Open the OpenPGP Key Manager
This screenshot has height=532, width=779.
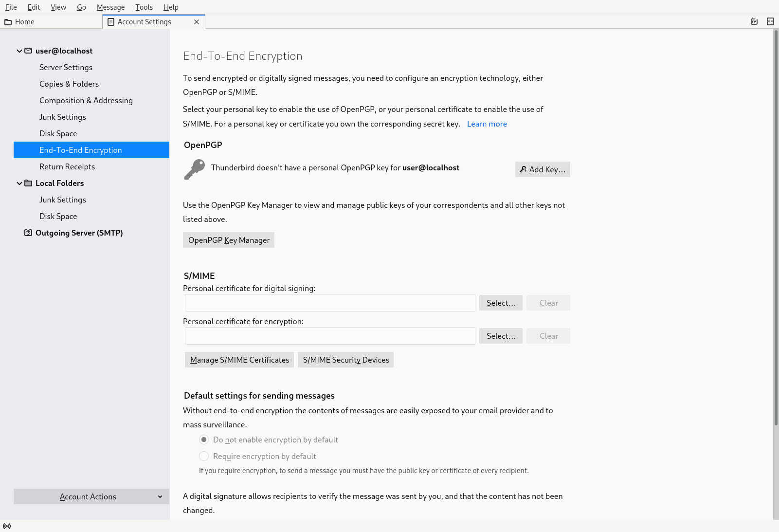click(x=229, y=240)
